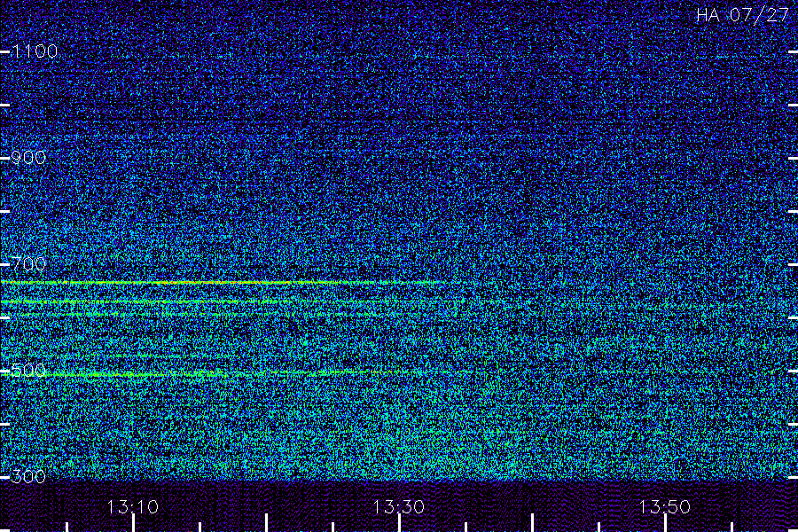
Task: Click the tick mark below 13:50
Action: tap(665, 523)
